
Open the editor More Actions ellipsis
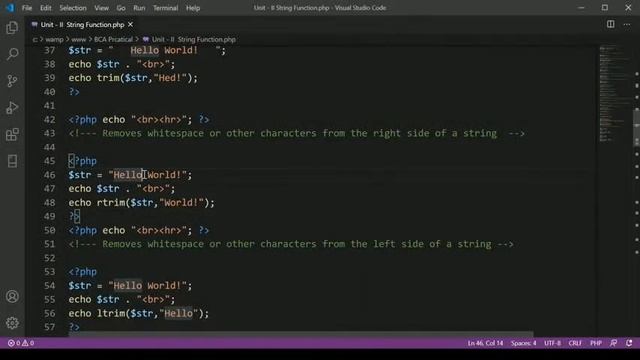pyautogui.click(x=627, y=24)
